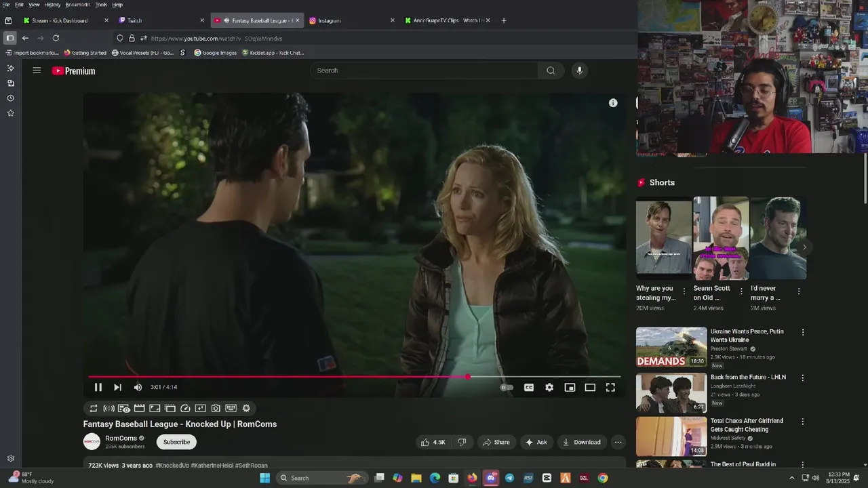Screen dimensions: 868x488
Task: Click the video info card icon
Action: [x=613, y=103]
